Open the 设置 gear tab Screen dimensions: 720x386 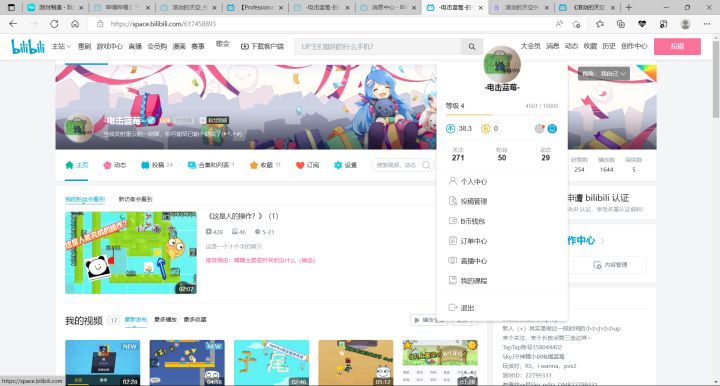pyautogui.click(x=345, y=165)
